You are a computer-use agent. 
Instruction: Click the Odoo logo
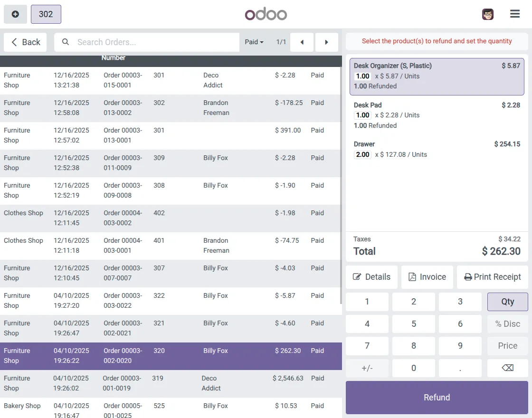[x=266, y=14]
